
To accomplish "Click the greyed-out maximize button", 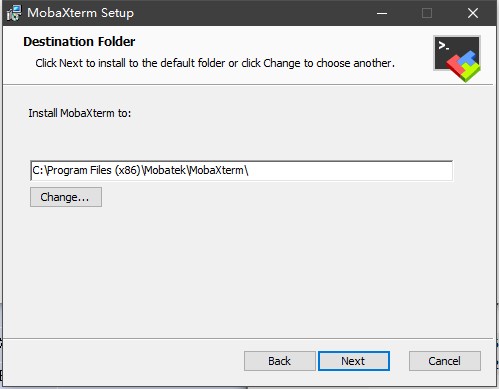I will pos(427,13).
